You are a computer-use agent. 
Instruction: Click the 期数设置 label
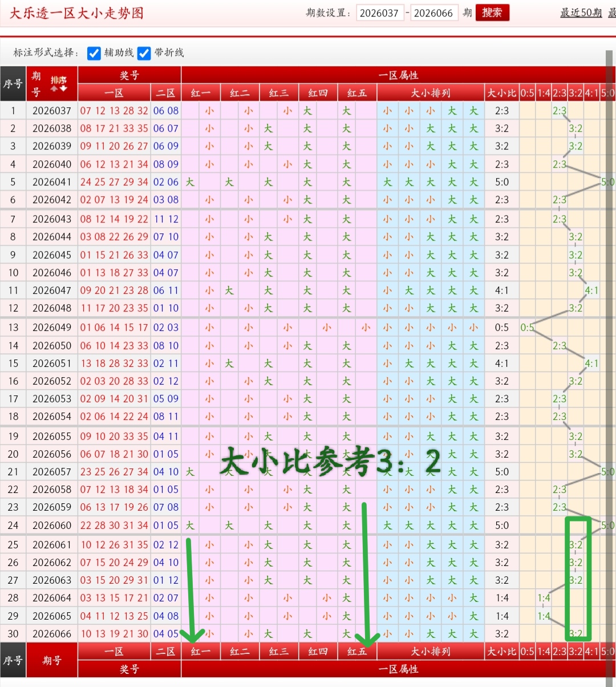click(x=329, y=13)
